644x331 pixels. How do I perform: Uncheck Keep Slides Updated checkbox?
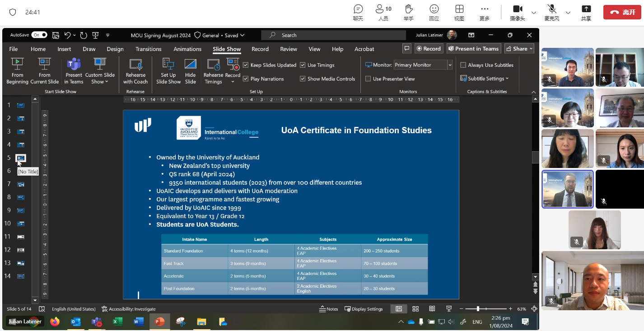pyautogui.click(x=246, y=65)
